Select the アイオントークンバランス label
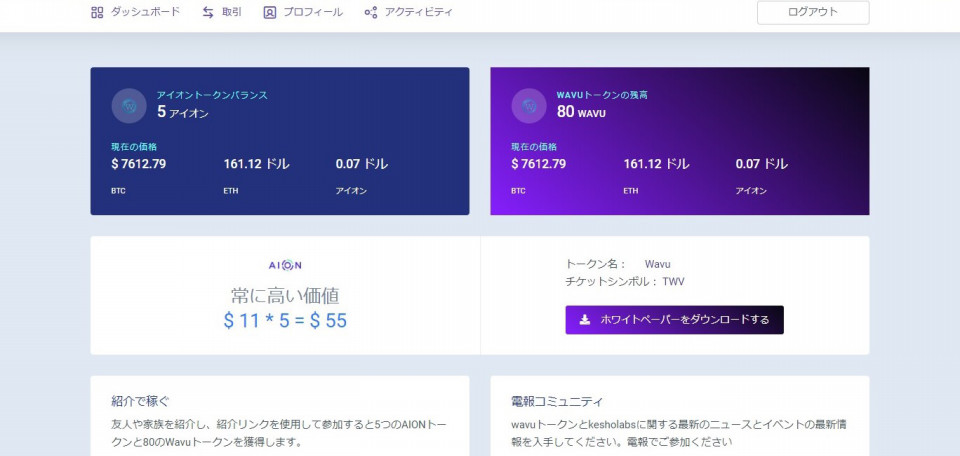Screen dimensions: 960x456 212,95
